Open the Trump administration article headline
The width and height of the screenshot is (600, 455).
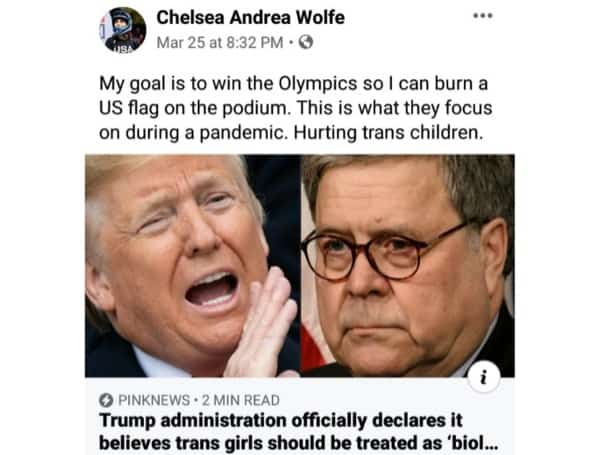coord(298,432)
